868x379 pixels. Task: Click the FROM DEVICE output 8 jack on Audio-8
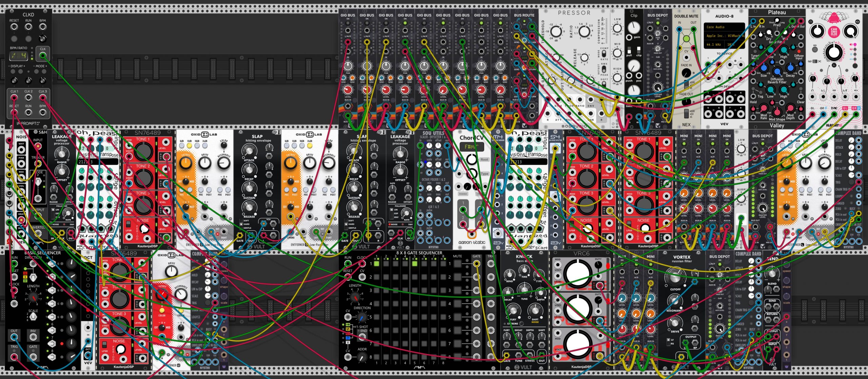[x=741, y=114]
